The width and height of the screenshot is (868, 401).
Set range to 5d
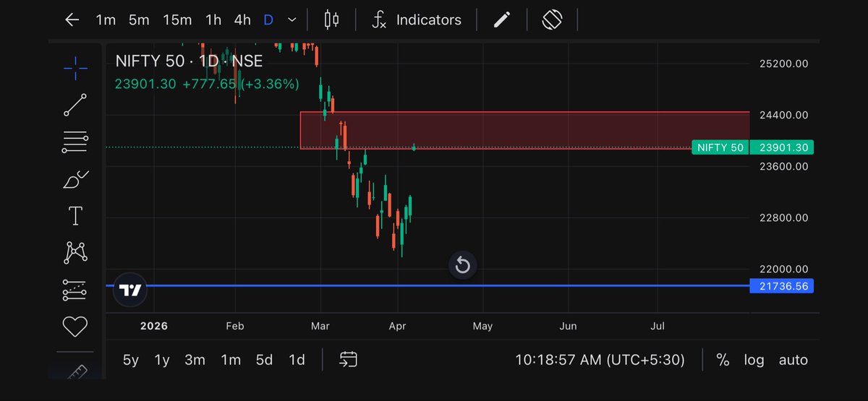click(x=265, y=360)
